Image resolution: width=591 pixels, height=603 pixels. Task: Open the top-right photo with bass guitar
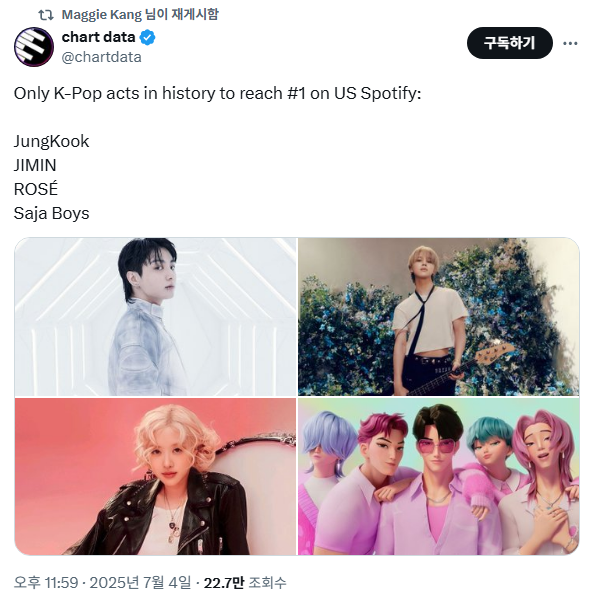[x=439, y=317]
